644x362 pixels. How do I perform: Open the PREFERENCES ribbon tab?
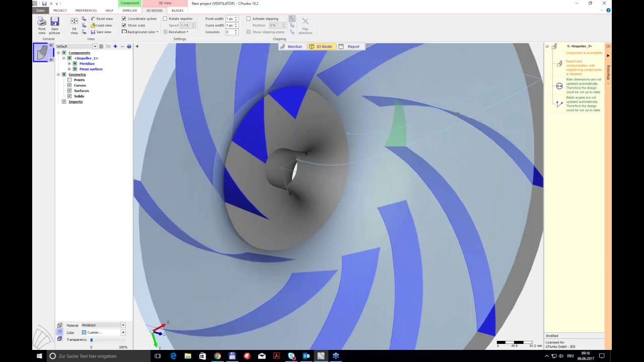[x=86, y=11]
